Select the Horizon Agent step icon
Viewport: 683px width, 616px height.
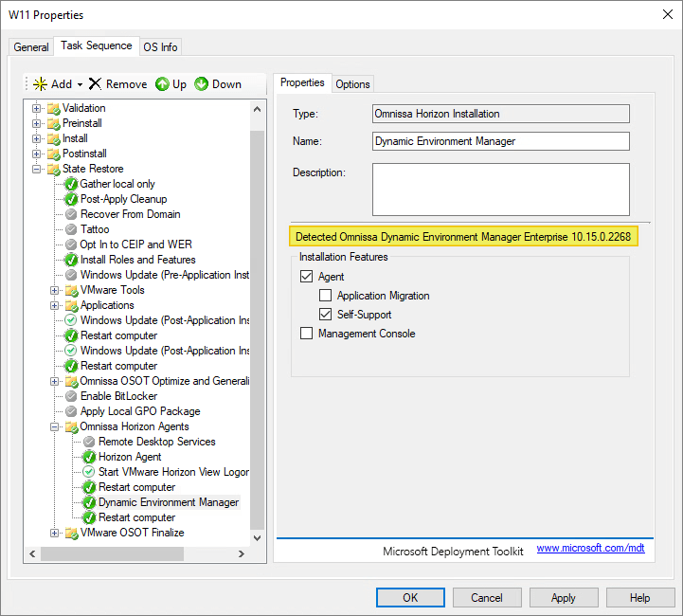click(x=89, y=457)
